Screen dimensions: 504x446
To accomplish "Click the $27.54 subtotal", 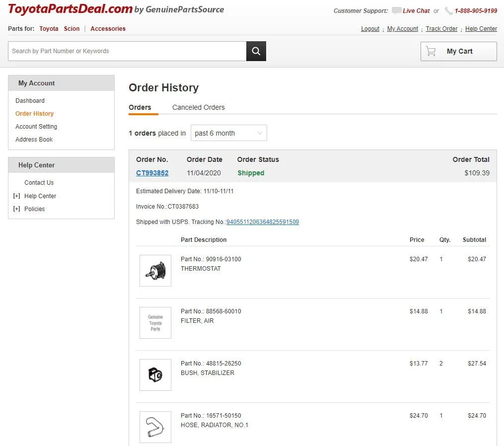I will 477,364.
